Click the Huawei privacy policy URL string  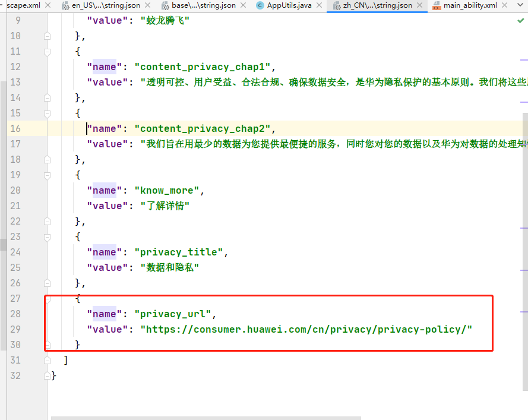tap(306, 329)
